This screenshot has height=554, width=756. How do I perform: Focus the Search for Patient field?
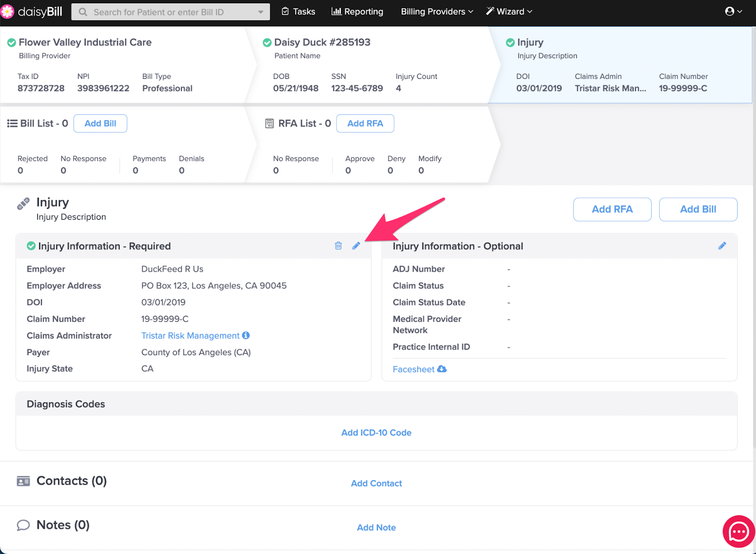tap(170, 12)
